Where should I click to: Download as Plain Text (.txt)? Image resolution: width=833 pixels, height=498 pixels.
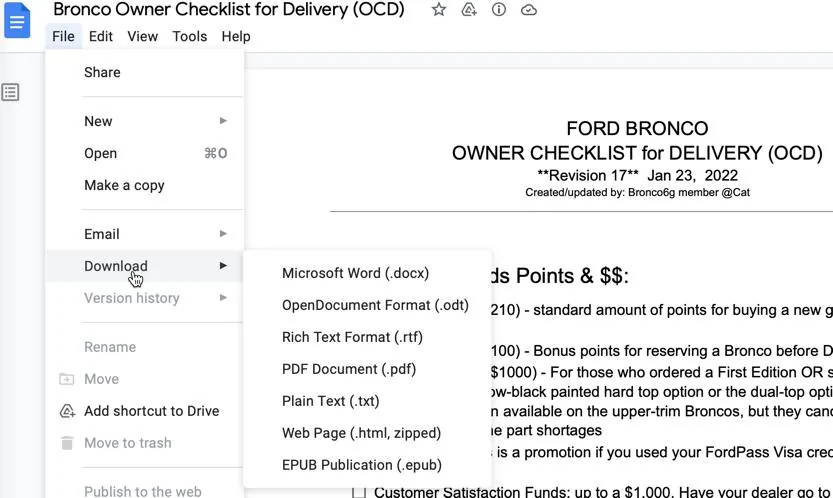pyautogui.click(x=367, y=401)
